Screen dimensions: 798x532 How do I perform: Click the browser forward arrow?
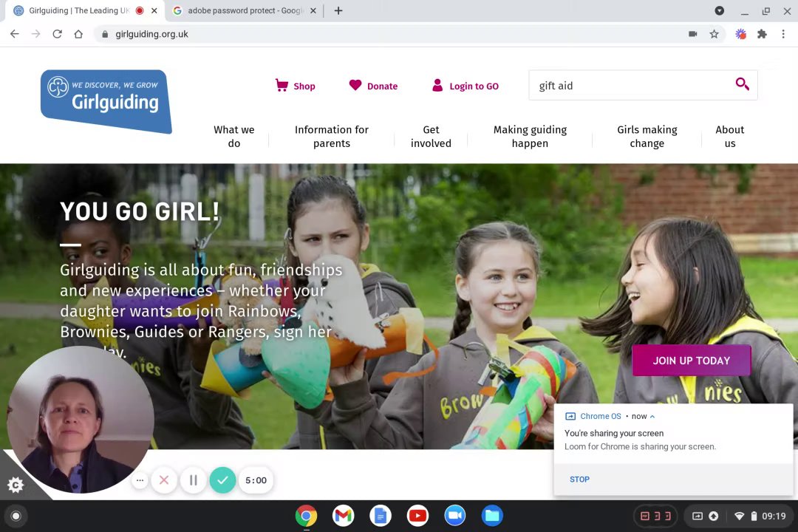pos(35,34)
